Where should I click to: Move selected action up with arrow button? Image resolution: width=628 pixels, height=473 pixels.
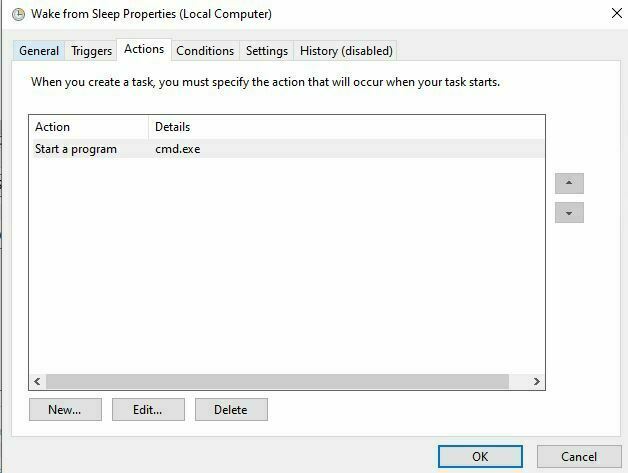click(x=569, y=183)
